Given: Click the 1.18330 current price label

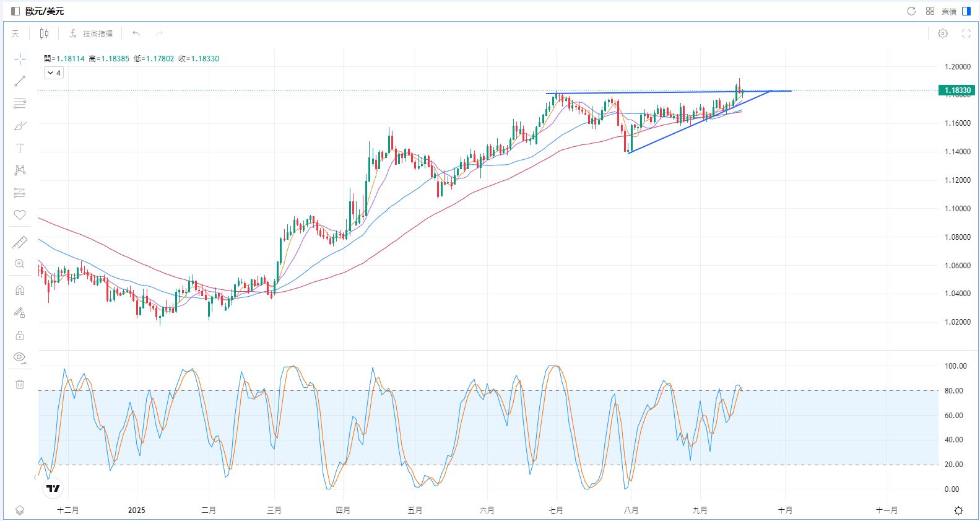Looking at the screenshot, I should (x=957, y=90).
